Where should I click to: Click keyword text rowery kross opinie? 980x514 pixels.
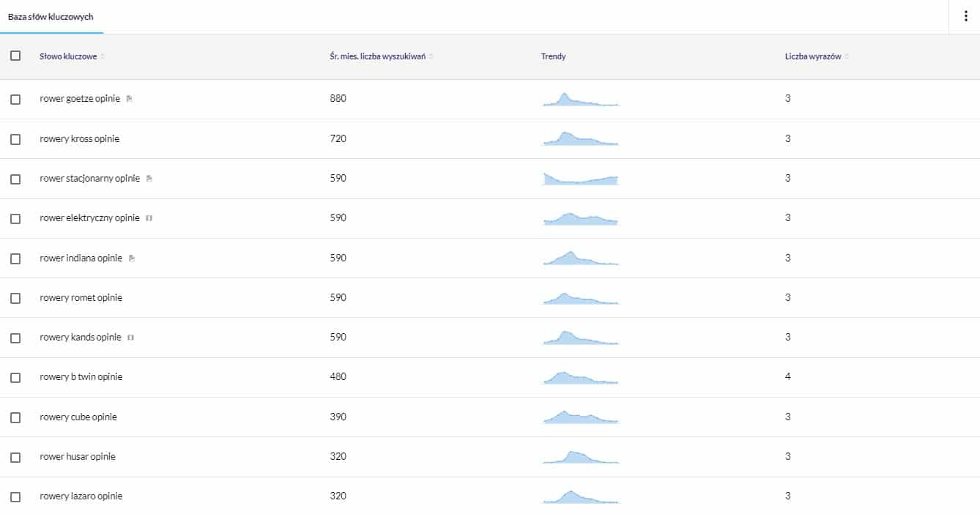79,138
